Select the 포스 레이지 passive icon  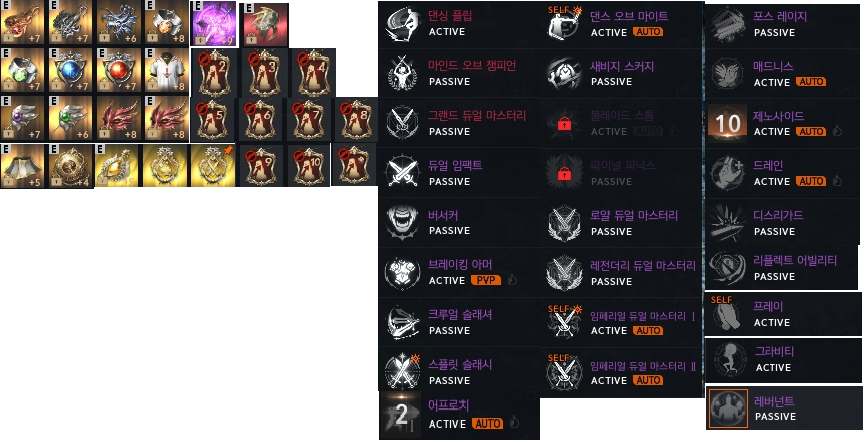pyautogui.click(x=728, y=24)
